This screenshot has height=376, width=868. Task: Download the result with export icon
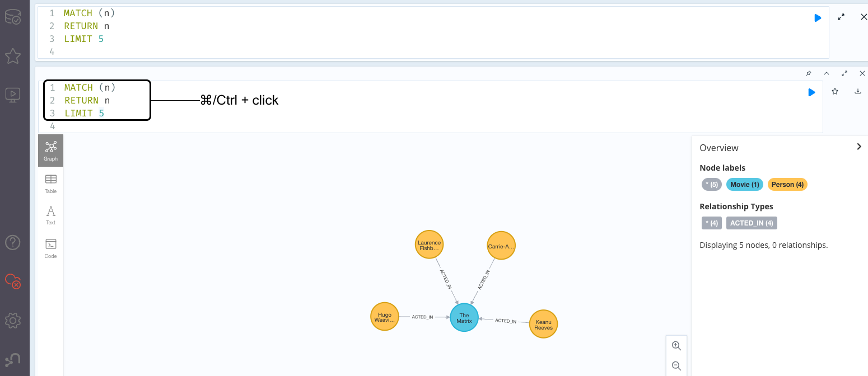tap(857, 92)
